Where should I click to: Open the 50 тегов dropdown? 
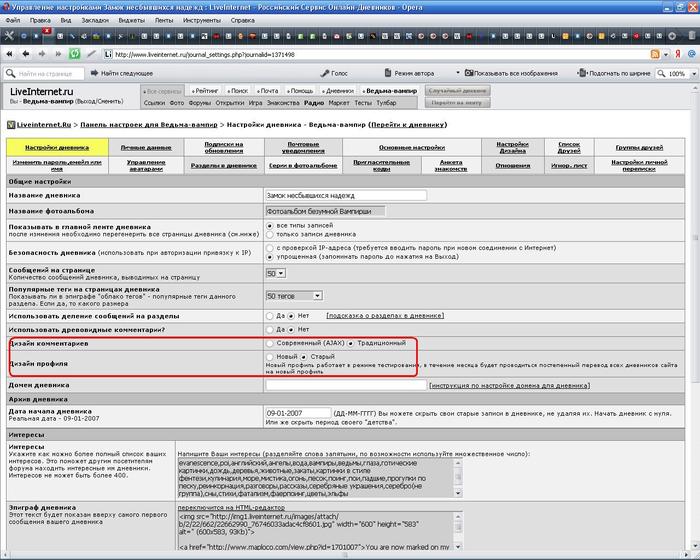tap(294, 296)
